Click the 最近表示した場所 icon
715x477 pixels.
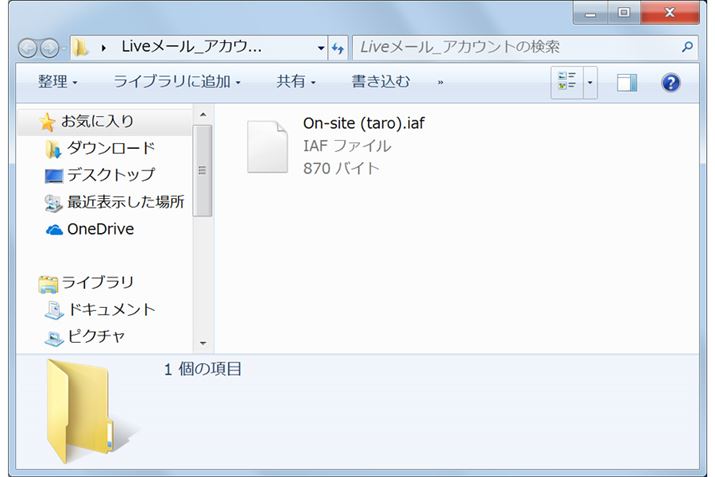[53, 203]
